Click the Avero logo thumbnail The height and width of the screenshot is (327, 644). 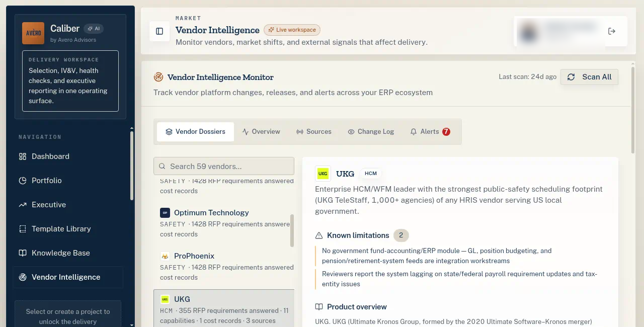pos(33,33)
